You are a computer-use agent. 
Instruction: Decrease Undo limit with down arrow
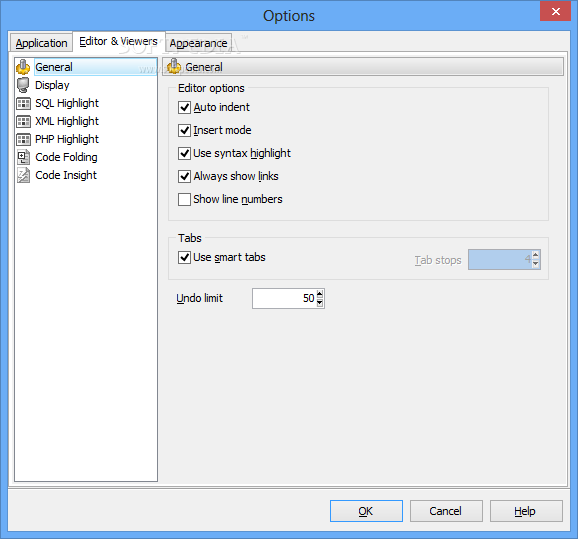click(320, 303)
